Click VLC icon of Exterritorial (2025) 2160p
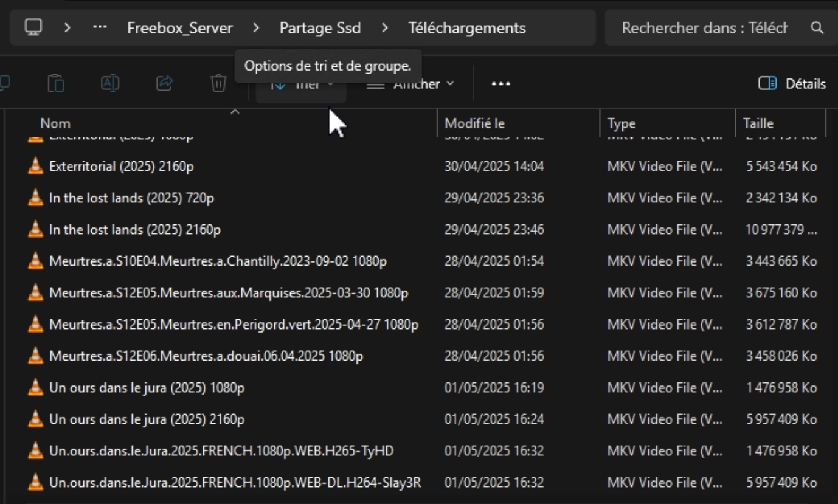 (36, 166)
